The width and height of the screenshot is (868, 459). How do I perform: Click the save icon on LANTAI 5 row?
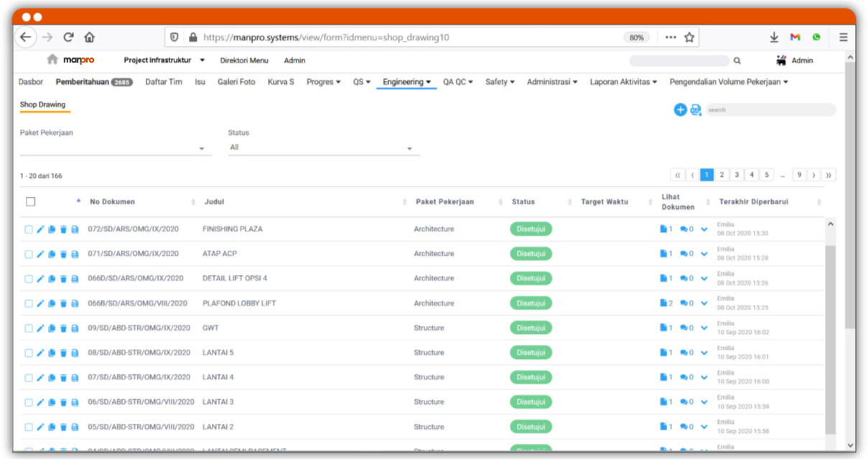75,353
